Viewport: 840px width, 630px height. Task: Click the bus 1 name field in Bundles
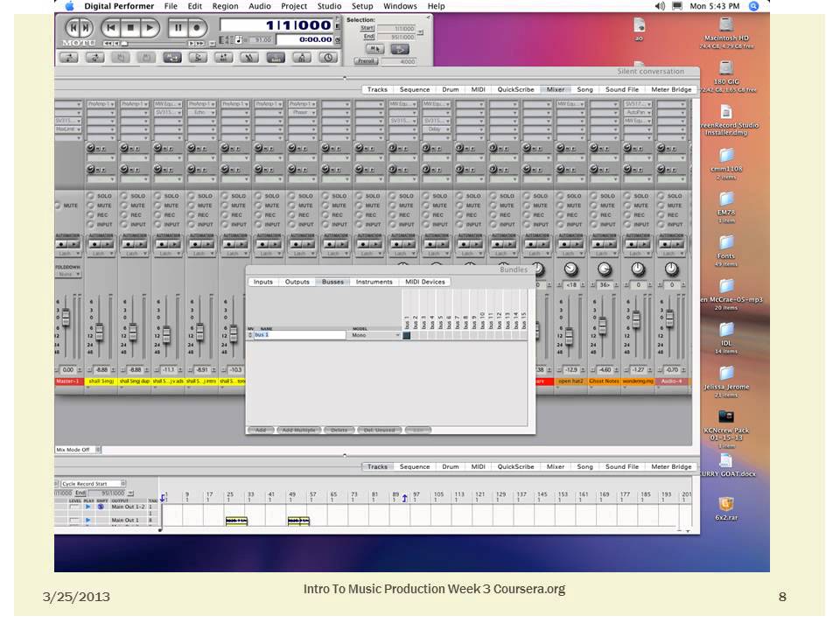(299, 335)
